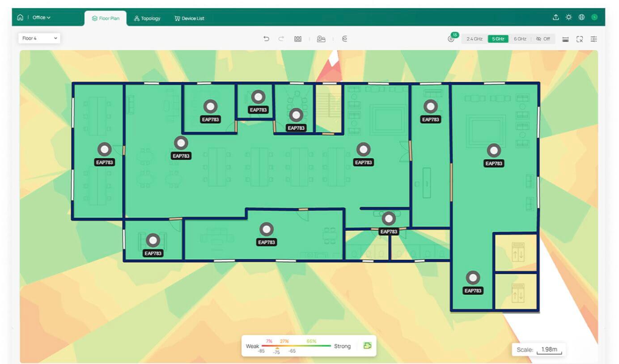Select the active 5 GHz band button

click(x=498, y=39)
